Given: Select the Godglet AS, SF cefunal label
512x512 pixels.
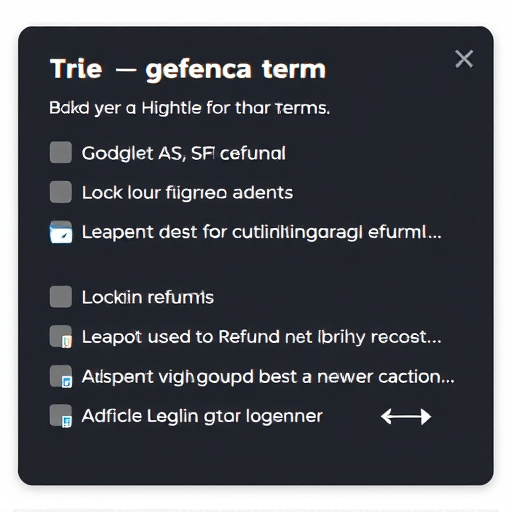Looking at the screenshot, I should point(184,154).
